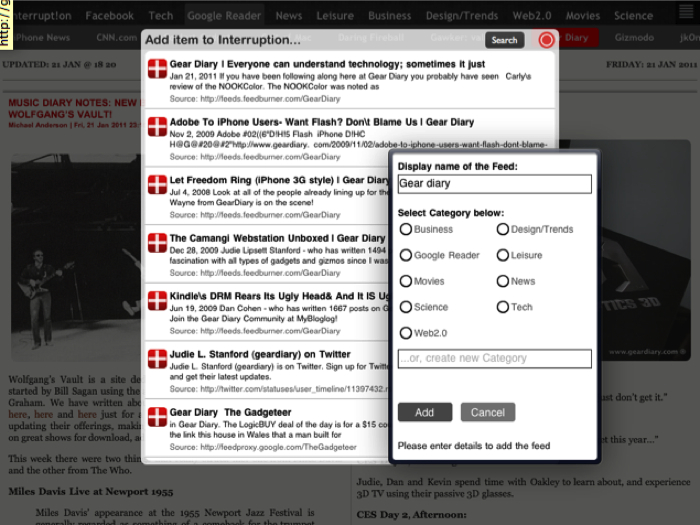Screen dimensions: 700x525
Task: Open the CNN.com feed tab
Action: pos(117,38)
